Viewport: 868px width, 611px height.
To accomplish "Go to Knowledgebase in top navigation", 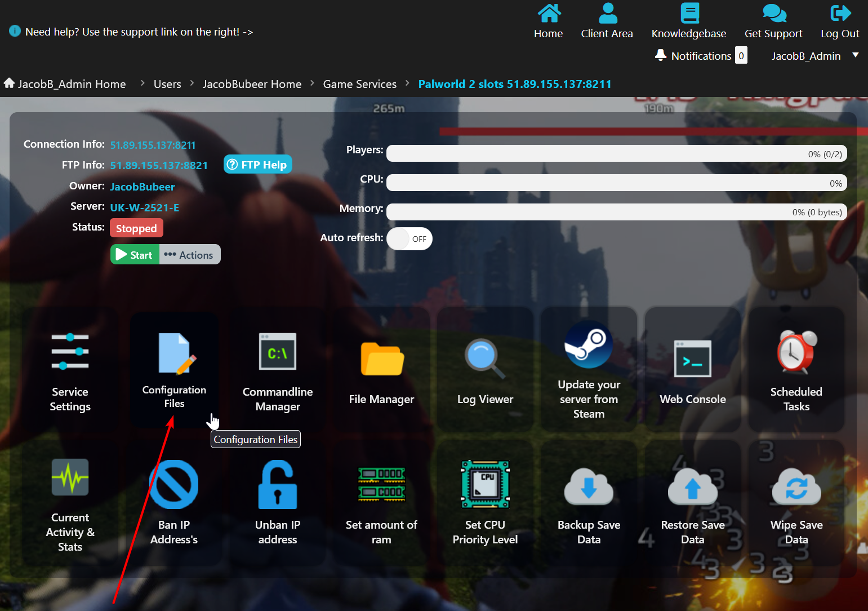I will pyautogui.click(x=688, y=21).
